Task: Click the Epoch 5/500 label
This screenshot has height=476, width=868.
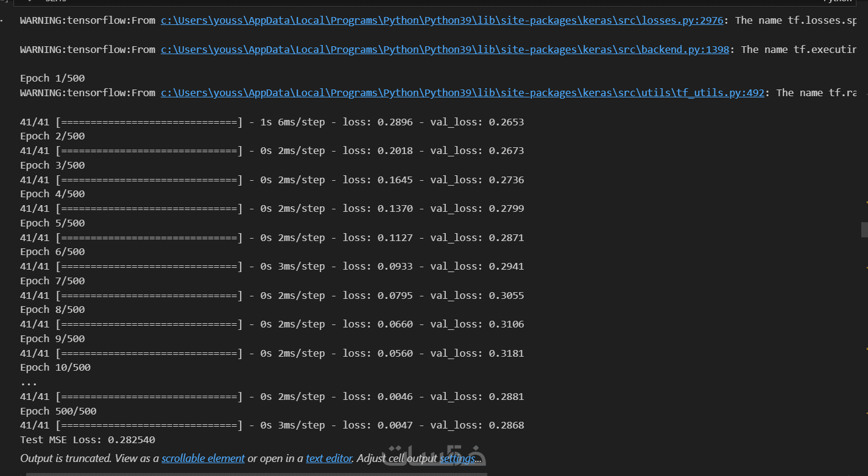Action: coord(52,223)
